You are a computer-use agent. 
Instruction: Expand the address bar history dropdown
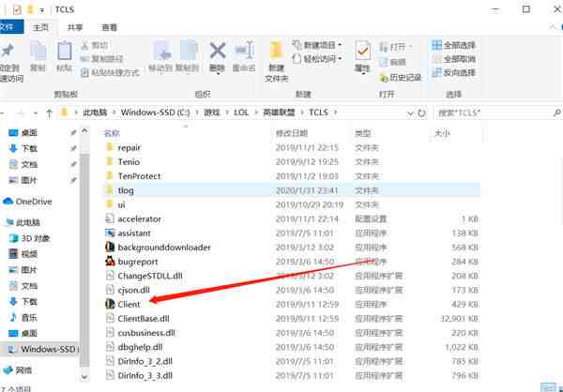click(x=410, y=113)
